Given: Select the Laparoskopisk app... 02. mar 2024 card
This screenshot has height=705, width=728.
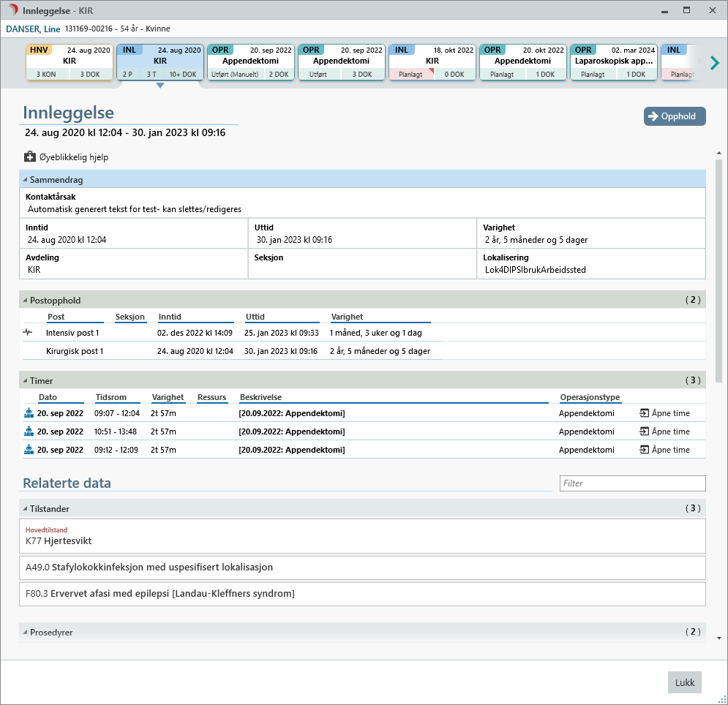Looking at the screenshot, I should coord(612,62).
